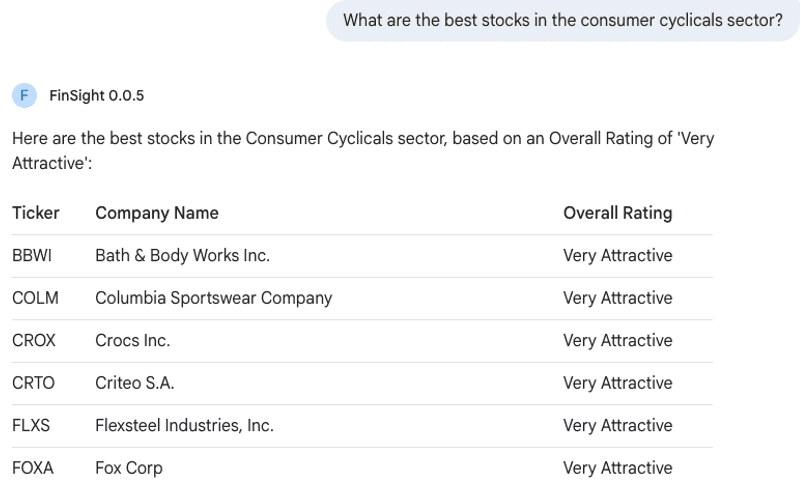This screenshot has width=801, height=482.
Task: Select the CROX ticker cell
Action: [34, 341]
